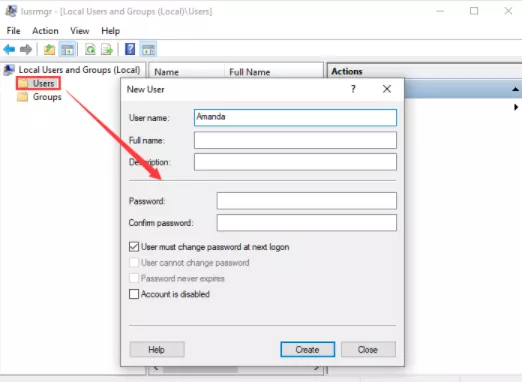Click into the Description field
The width and height of the screenshot is (522, 382).
coord(295,162)
